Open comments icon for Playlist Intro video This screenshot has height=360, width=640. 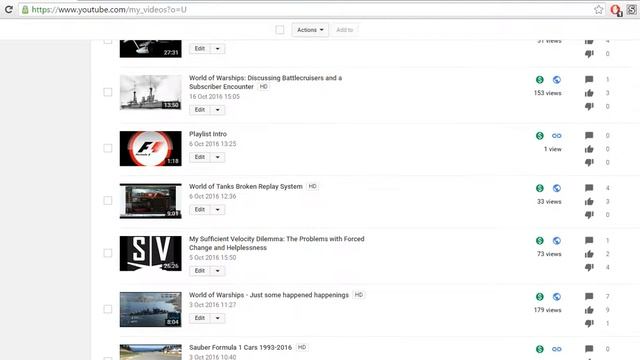[589, 136]
